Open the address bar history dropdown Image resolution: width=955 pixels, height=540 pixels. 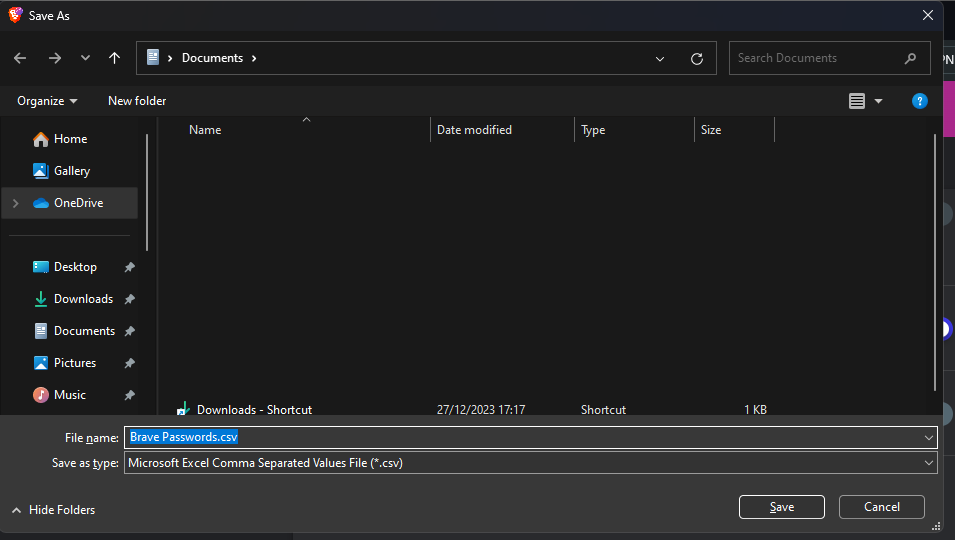click(x=660, y=58)
